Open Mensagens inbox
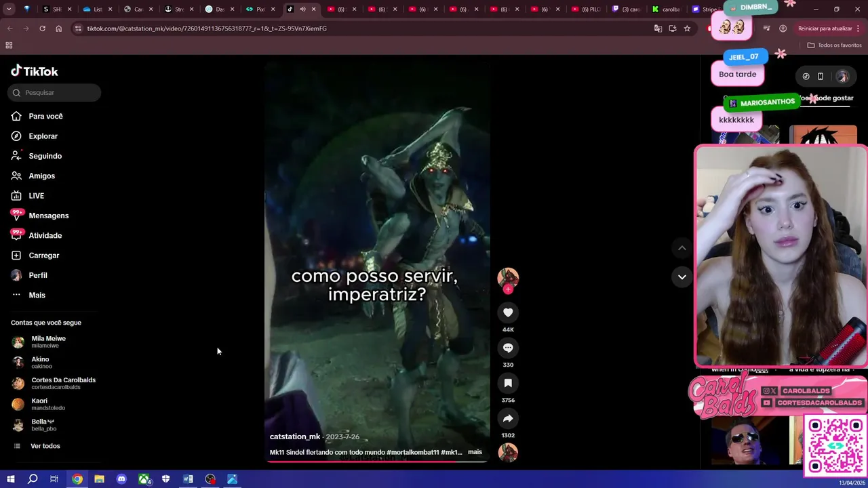868x488 pixels. [x=40, y=216]
